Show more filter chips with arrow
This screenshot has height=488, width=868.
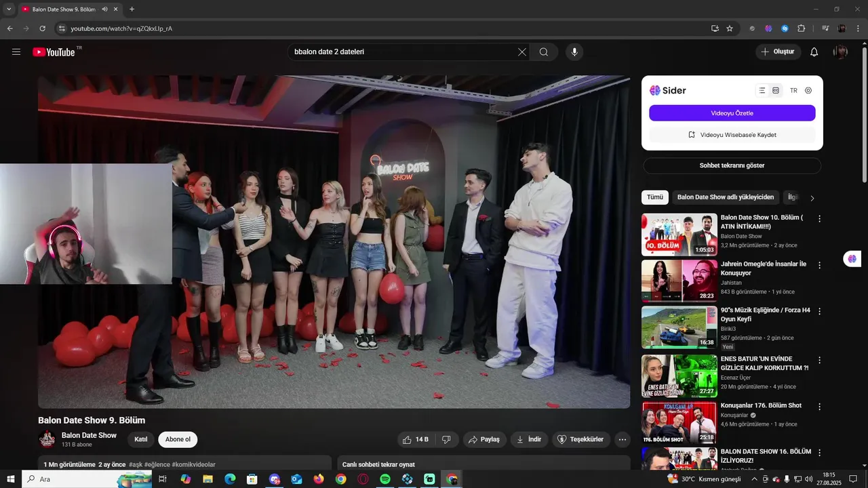[812, 198]
